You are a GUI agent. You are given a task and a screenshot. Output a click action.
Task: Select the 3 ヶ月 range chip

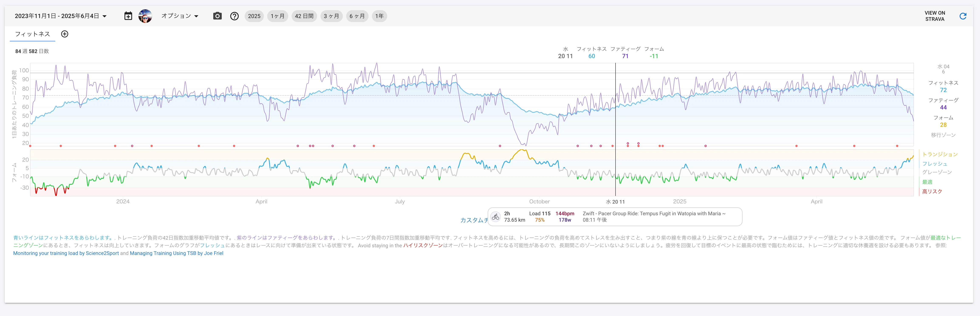pos(331,16)
